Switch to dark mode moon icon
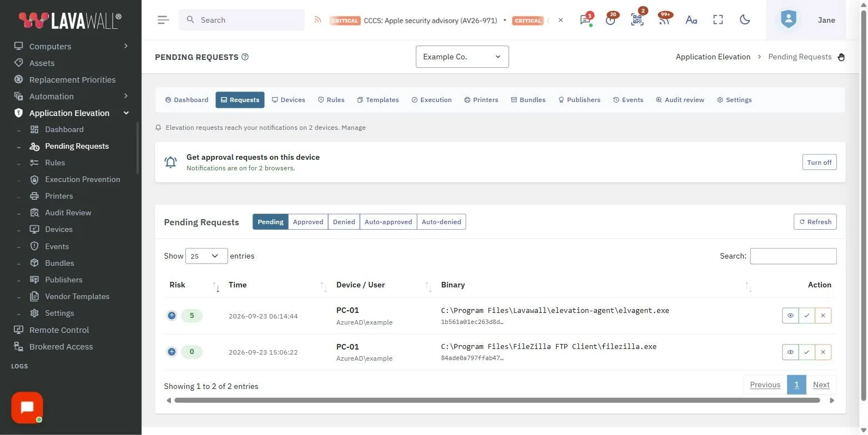The height and width of the screenshot is (435, 868). coord(745,20)
